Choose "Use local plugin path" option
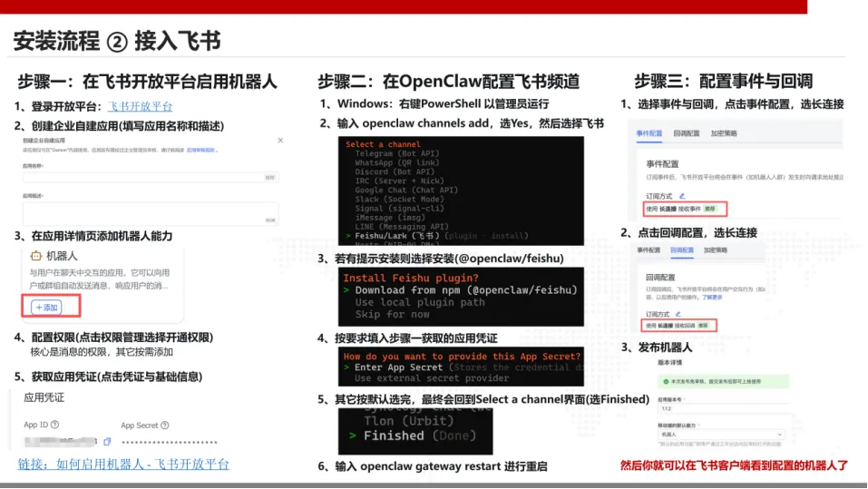This screenshot has width=868, height=489. pos(420,302)
